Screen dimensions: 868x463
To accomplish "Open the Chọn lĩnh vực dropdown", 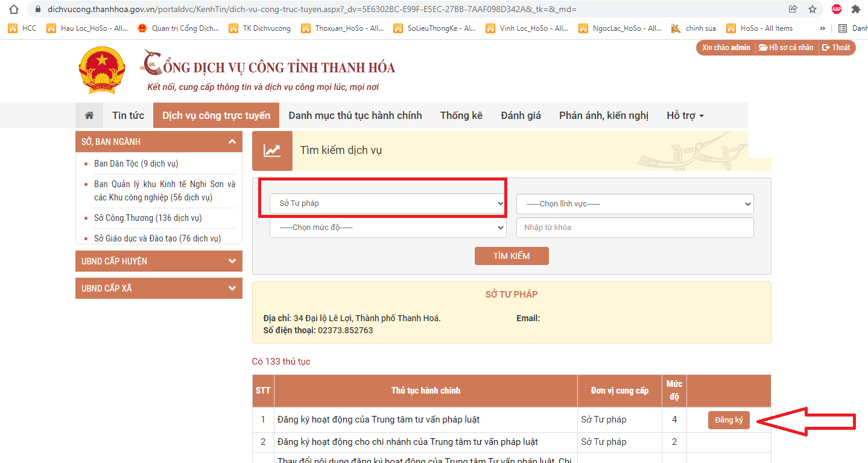I will (x=635, y=204).
